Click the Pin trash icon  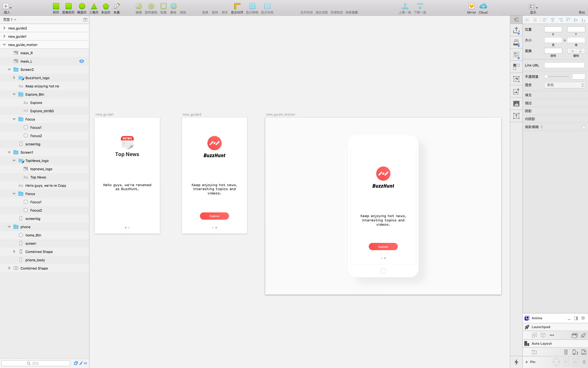coord(584,362)
